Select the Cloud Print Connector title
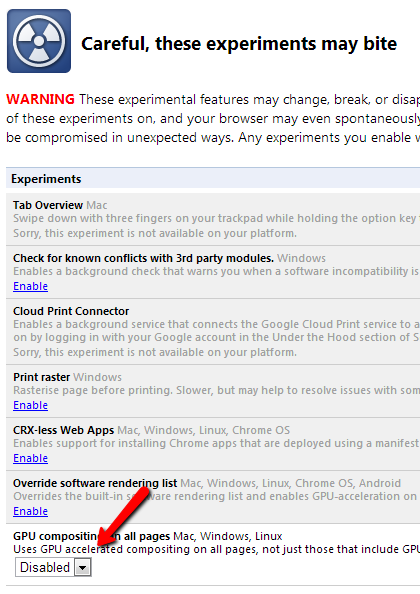 click(x=71, y=311)
